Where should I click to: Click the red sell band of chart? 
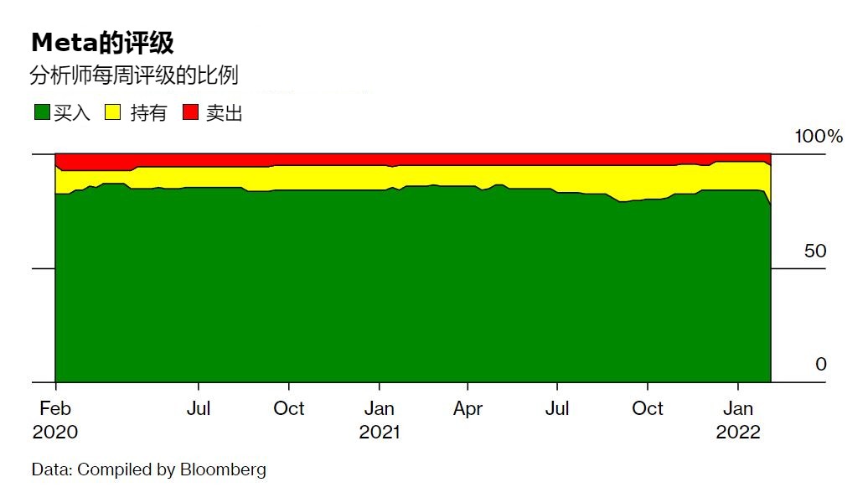coord(412,159)
